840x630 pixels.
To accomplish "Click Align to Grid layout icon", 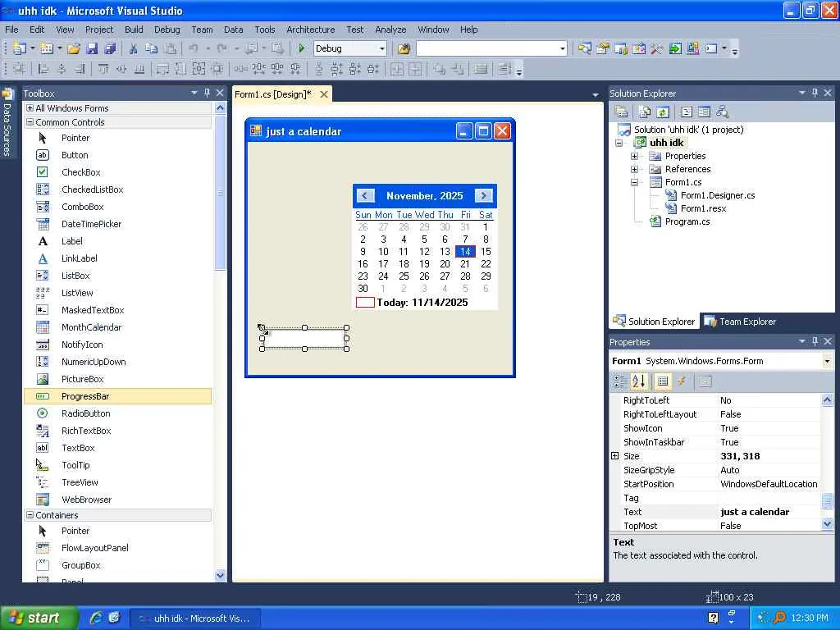I will coord(20,69).
